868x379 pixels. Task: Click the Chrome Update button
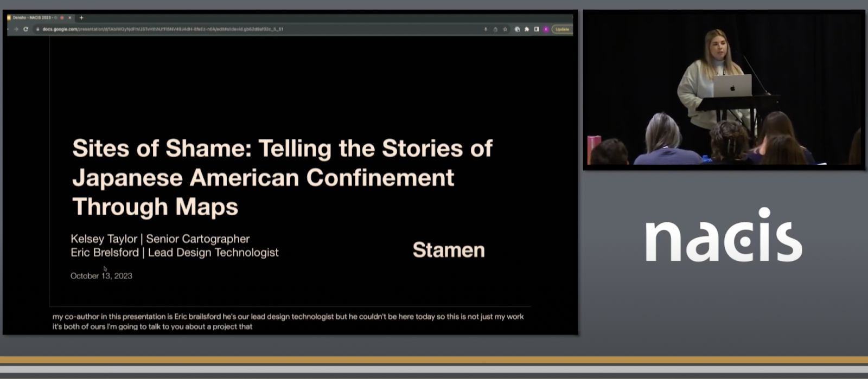tap(562, 29)
